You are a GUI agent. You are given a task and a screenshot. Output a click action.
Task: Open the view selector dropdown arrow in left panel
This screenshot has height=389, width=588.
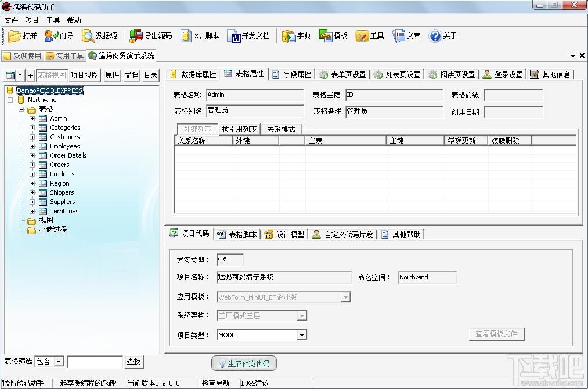coord(20,75)
